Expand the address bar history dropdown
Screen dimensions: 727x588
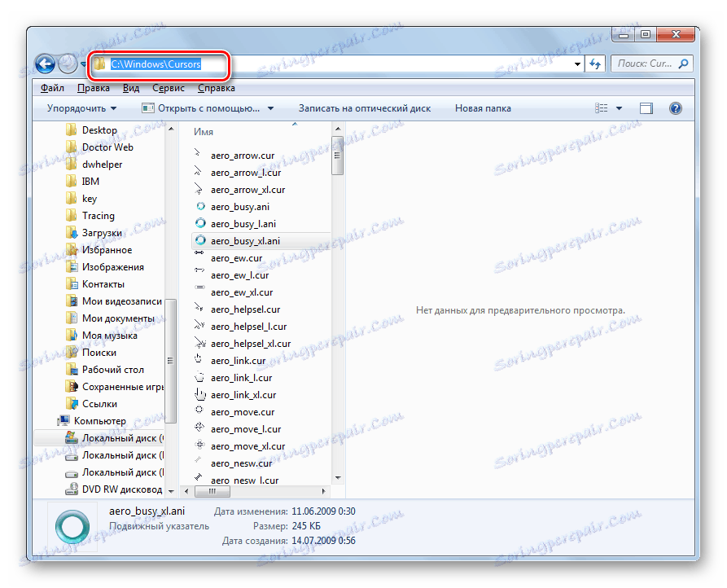pyautogui.click(x=577, y=64)
